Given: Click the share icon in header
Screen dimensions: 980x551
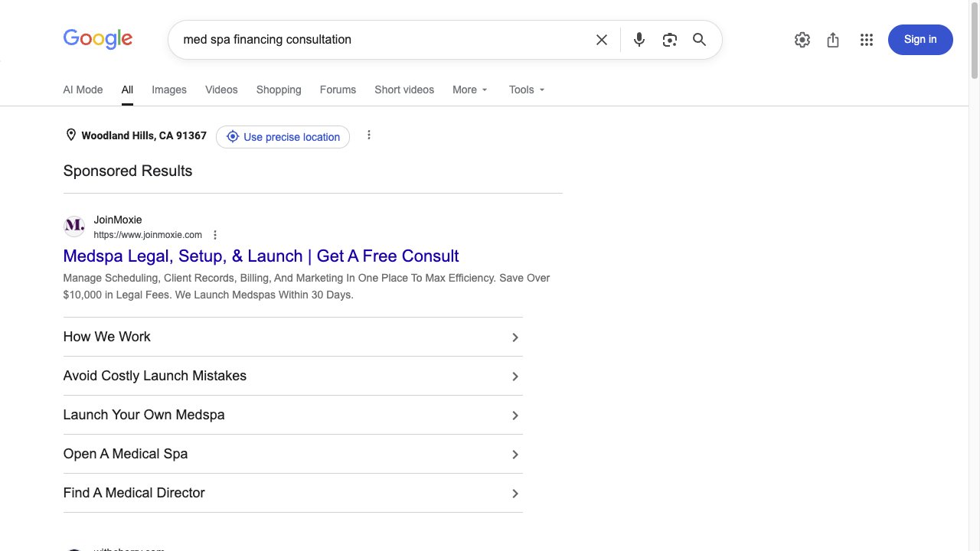Looking at the screenshot, I should 833,40.
